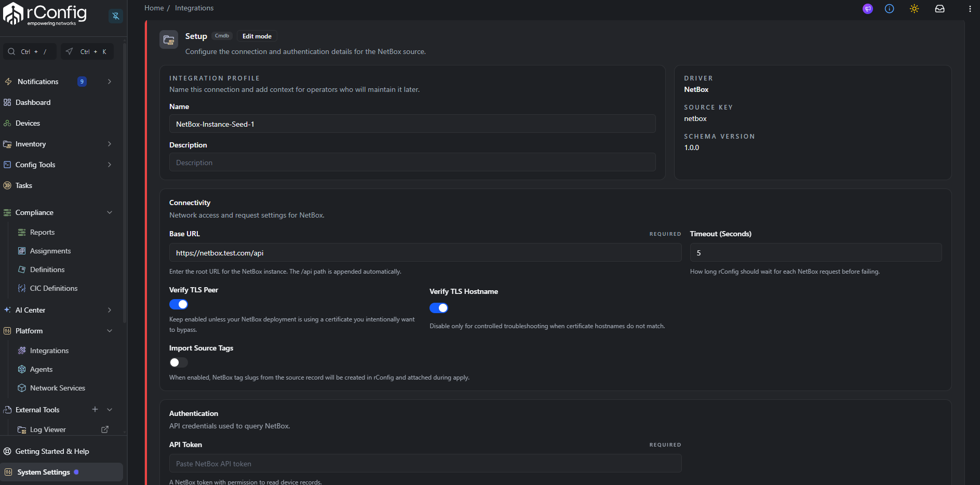Open Assignments under Compliance
980x485 pixels.
50,251
